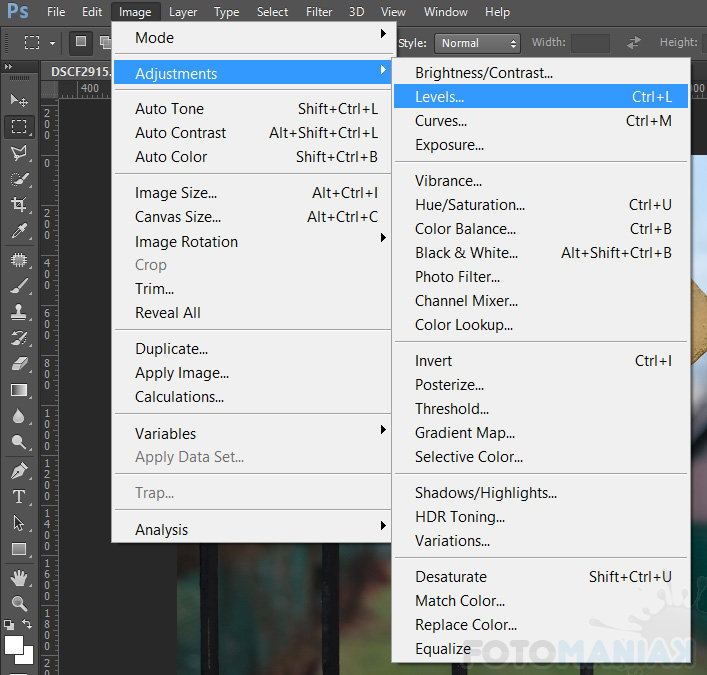Select the Spot Healing Brush tool

pos(19,260)
